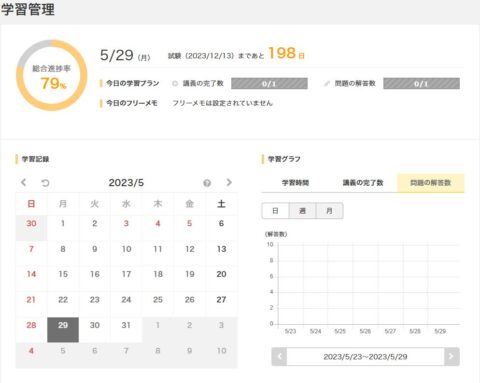Click 土 Saturday column header
The height and width of the screenshot is (383, 480).
pos(221,204)
